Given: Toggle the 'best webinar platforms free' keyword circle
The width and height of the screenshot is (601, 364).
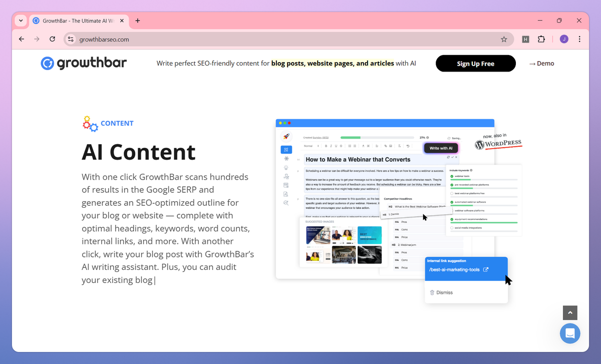Looking at the screenshot, I should click(x=452, y=193).
